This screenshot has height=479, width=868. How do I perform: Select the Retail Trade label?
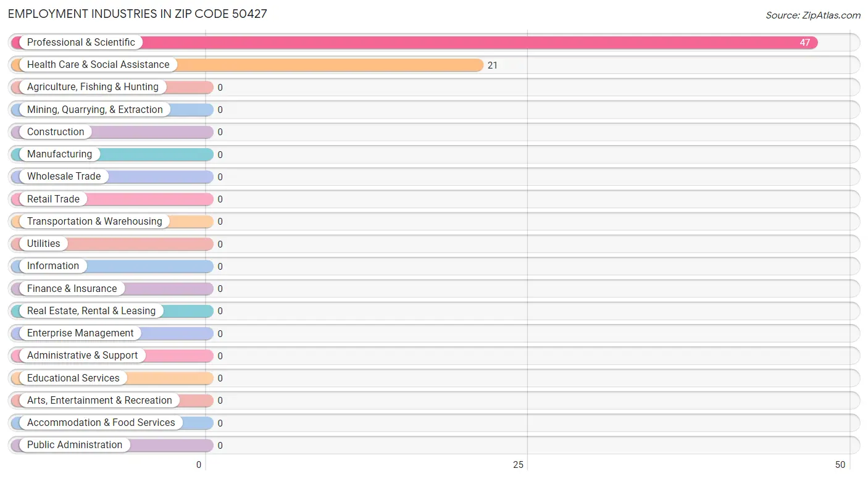point(53,199)
